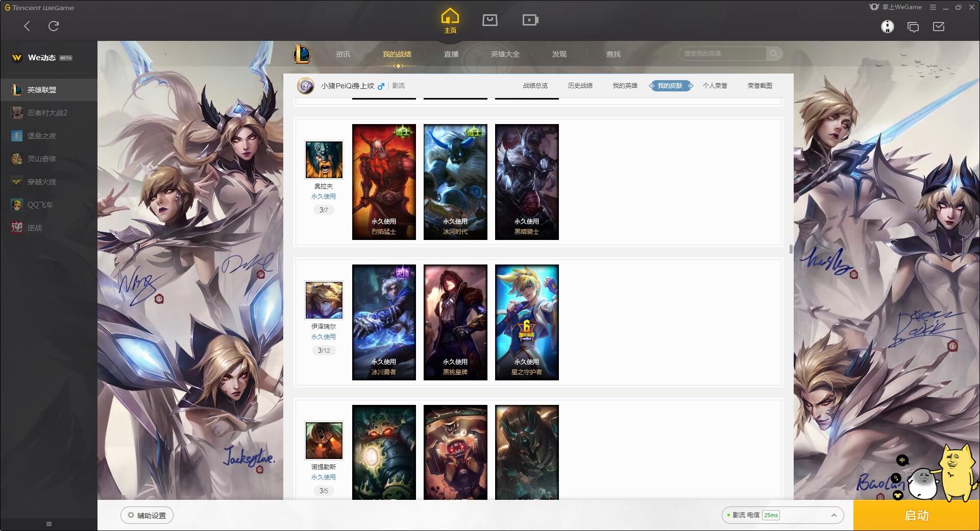Click the yellow cat mascot
Screen dimensions: 980x531
pyautogui.click(x=956, y=472)
